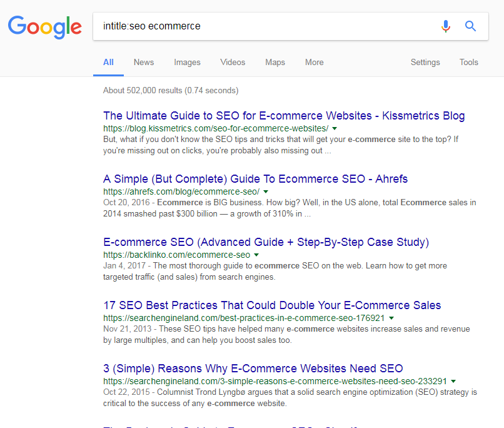504x428 pixels.
Task: Expand the arrow beside the kissmetrics URL
Action: coord(335,129)
